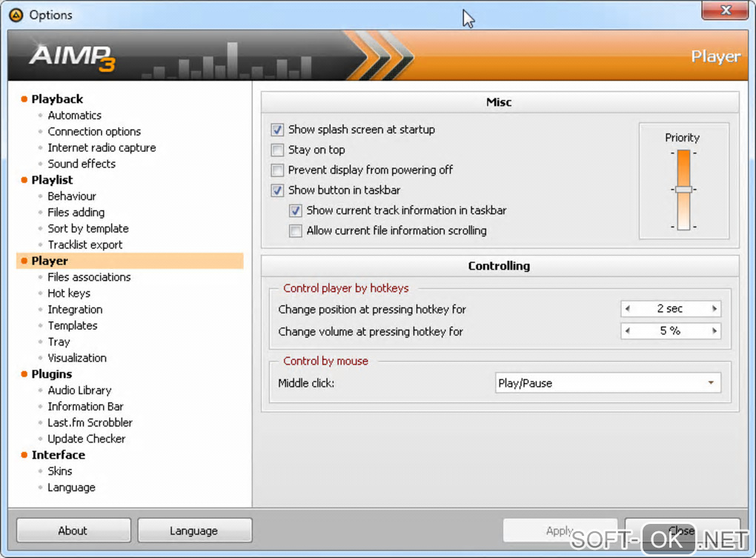Open Update Checker plugin settings
Image resolution: width=756 pixels, height=558 pixels.
tap(86, 439)
